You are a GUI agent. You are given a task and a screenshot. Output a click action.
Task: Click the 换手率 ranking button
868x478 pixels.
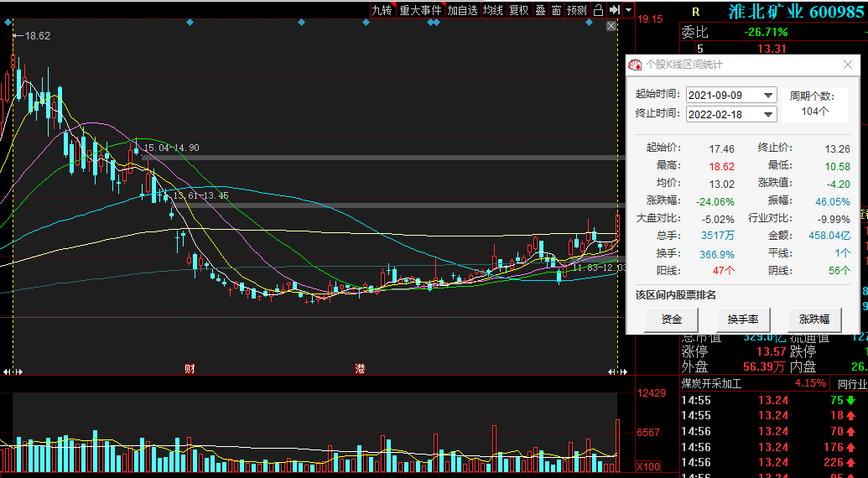point(743,320)
